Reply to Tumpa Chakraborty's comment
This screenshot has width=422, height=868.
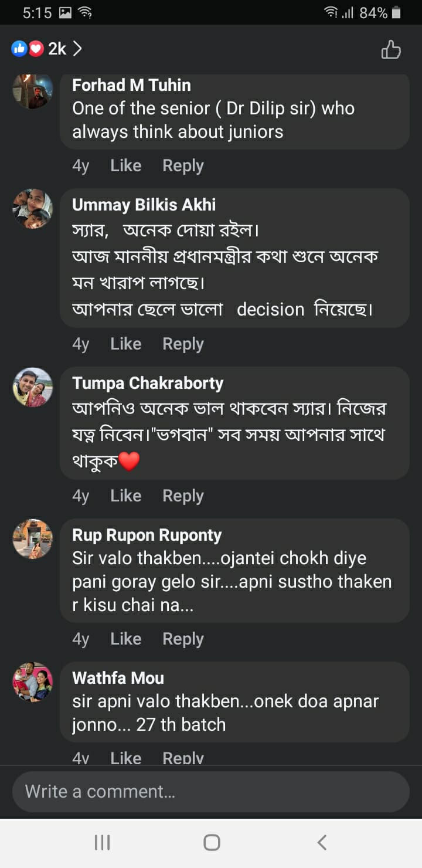click(183, 496)
